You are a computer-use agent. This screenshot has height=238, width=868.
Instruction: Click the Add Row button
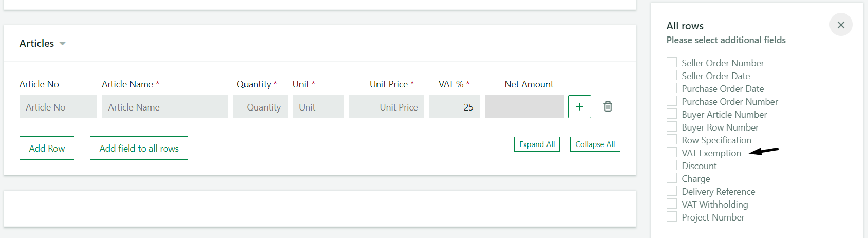(47, 148)
